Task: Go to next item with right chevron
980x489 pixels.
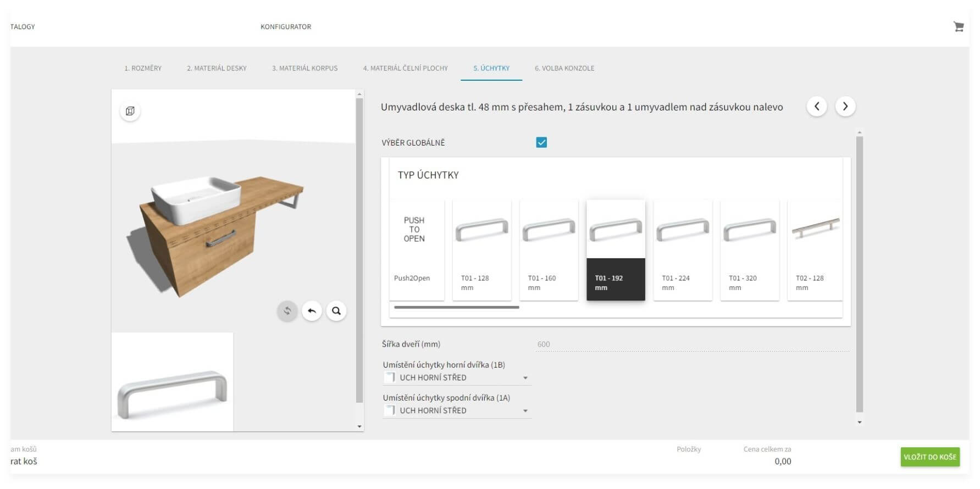Action: [x=845, y=107]
